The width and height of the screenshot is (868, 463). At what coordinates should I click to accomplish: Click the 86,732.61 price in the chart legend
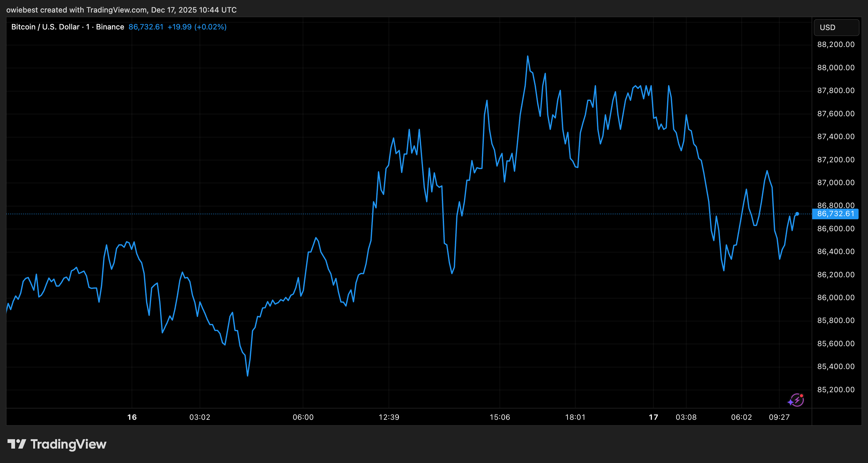tap(146, 27)
